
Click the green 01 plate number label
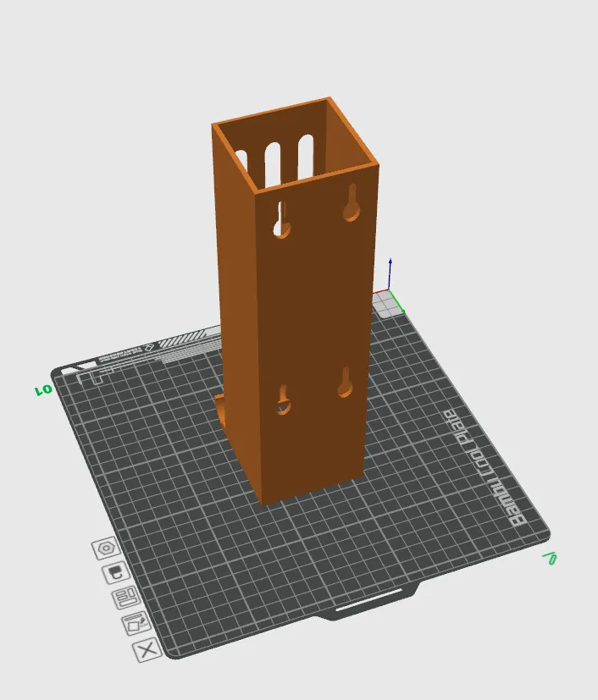43,390
